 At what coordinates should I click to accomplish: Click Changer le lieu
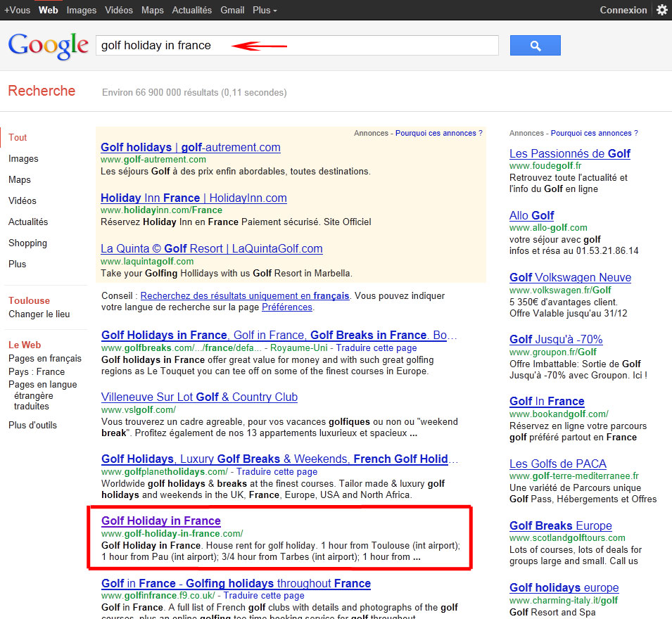39,314
